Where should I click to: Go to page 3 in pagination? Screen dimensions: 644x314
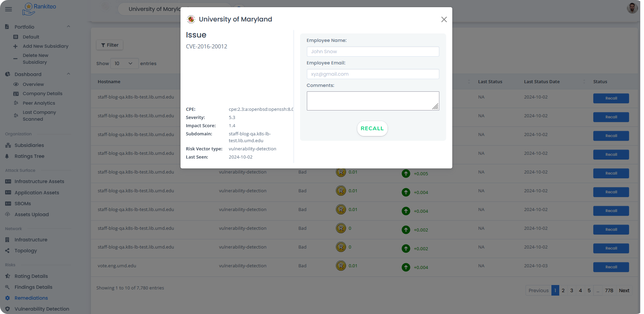click(x=571, y=290)
